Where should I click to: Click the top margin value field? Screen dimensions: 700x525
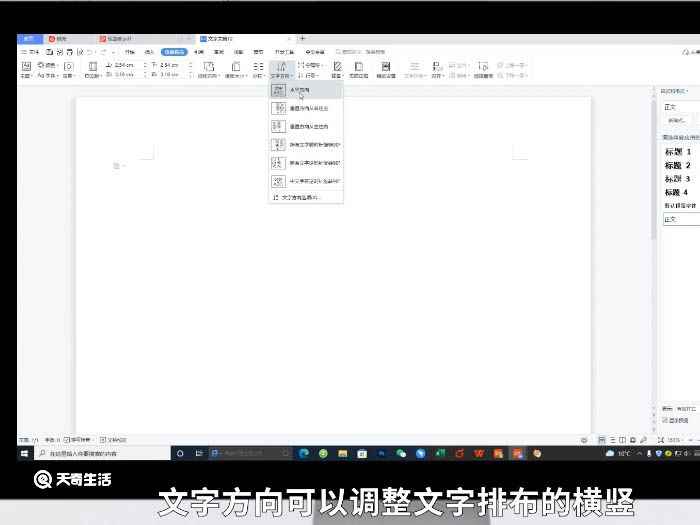click(125, 65)
